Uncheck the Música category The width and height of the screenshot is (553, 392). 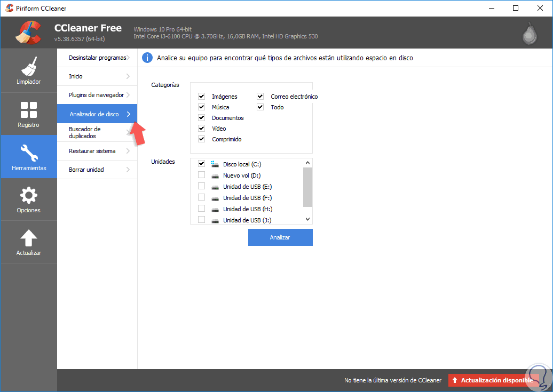click(201, 107)
